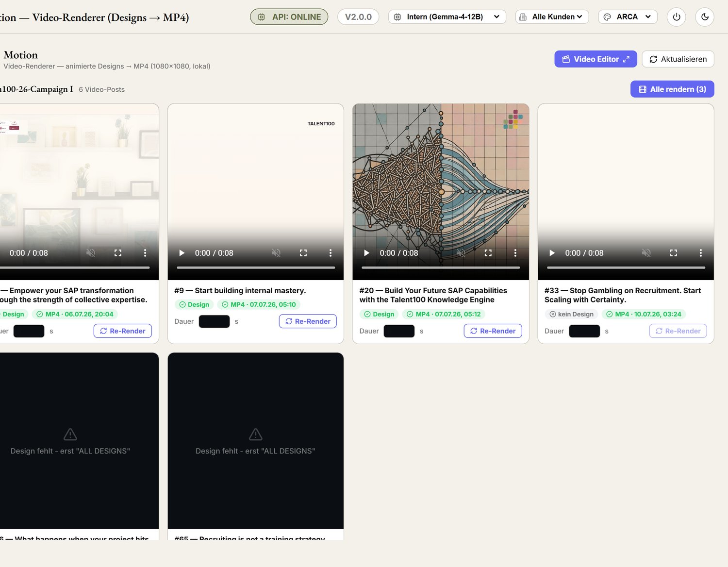Screen dimensions: 728x567
Task: Click MP4 · 07.07.26, 05:10 badge
Action: tap(259, 304)
